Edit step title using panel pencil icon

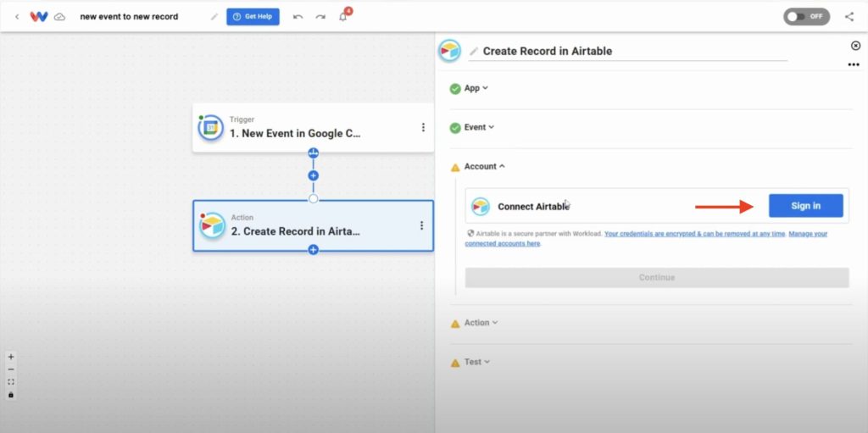pos(473,52)
